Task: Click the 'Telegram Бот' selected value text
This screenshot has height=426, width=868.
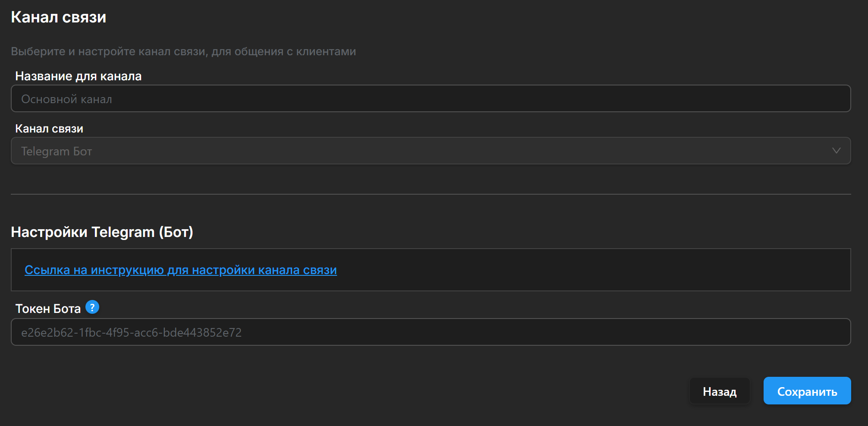Action: 57,151
